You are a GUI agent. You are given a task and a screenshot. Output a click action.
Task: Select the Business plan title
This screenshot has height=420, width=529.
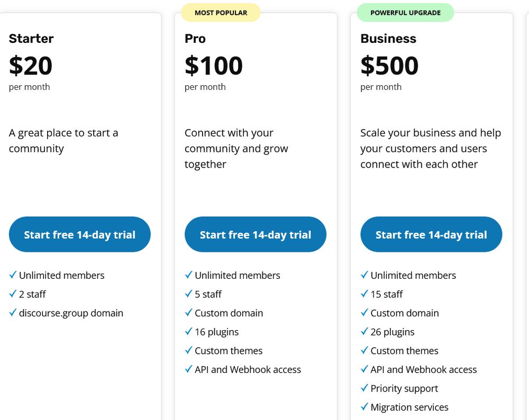pos(388,39)
